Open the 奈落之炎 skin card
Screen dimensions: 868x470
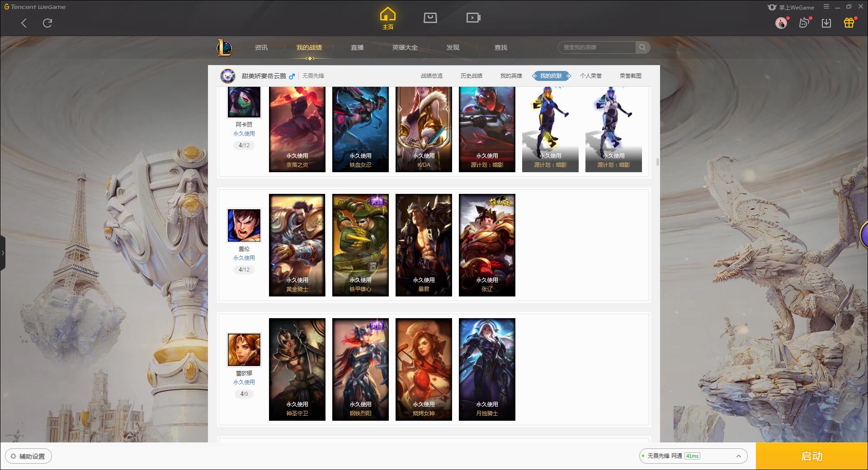point(297,129)
